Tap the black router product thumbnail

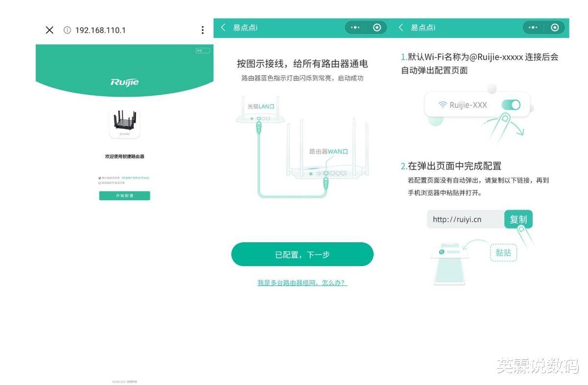[x=124, y=123]
